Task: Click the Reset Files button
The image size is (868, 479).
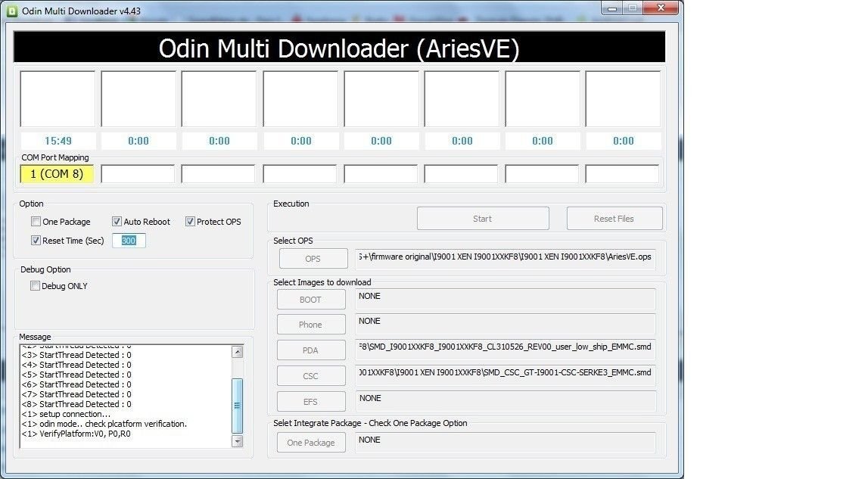Action: click(614, 219)
